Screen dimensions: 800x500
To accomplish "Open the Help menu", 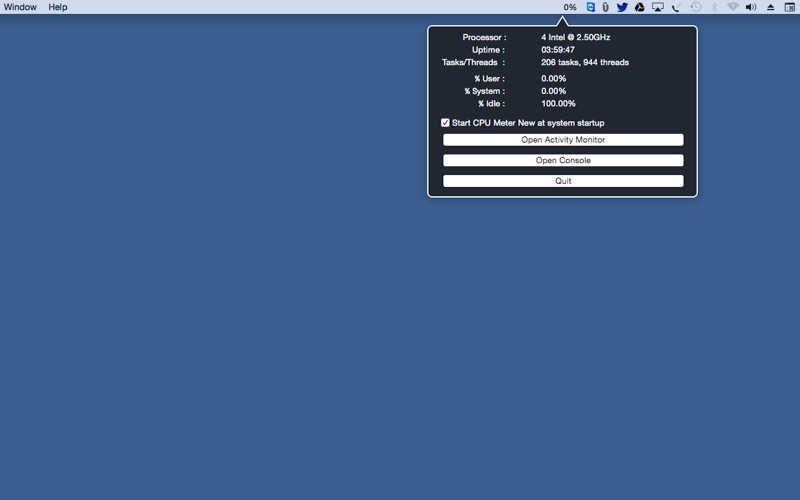I will [x=58, y=7].
